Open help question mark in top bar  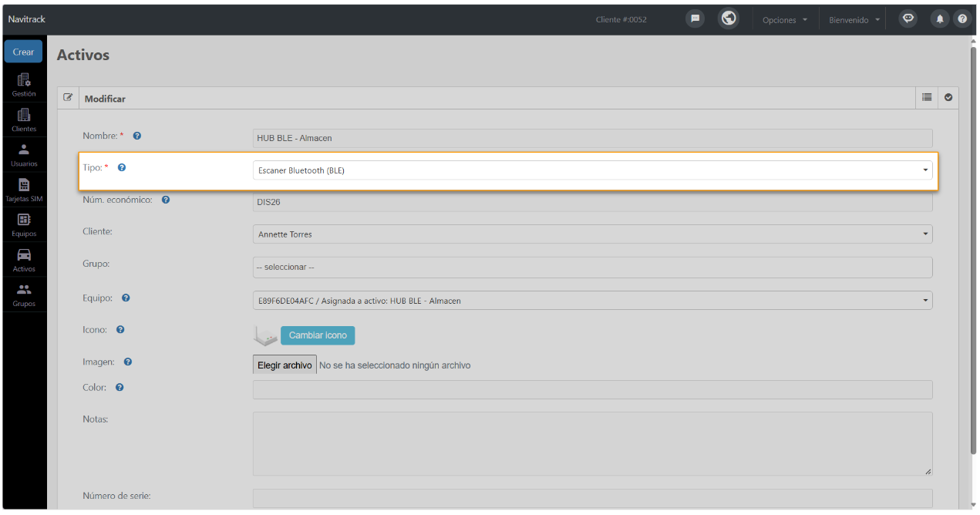click(961, 19)
